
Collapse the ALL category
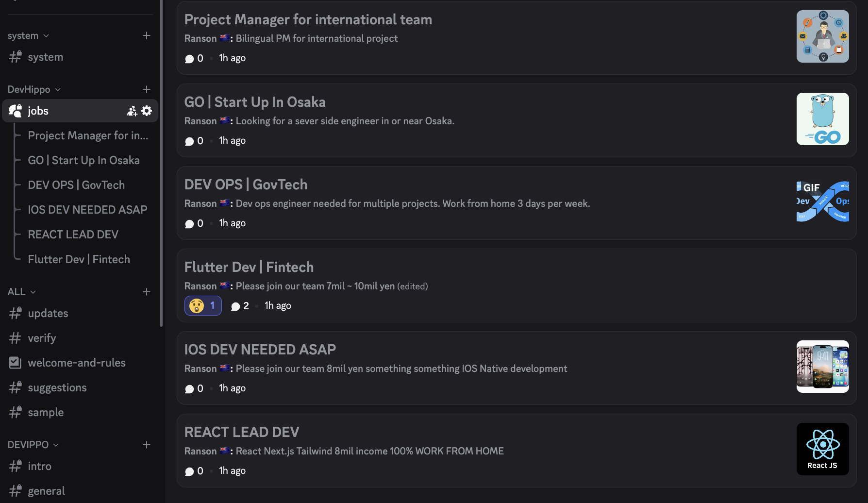click(22, 292)
